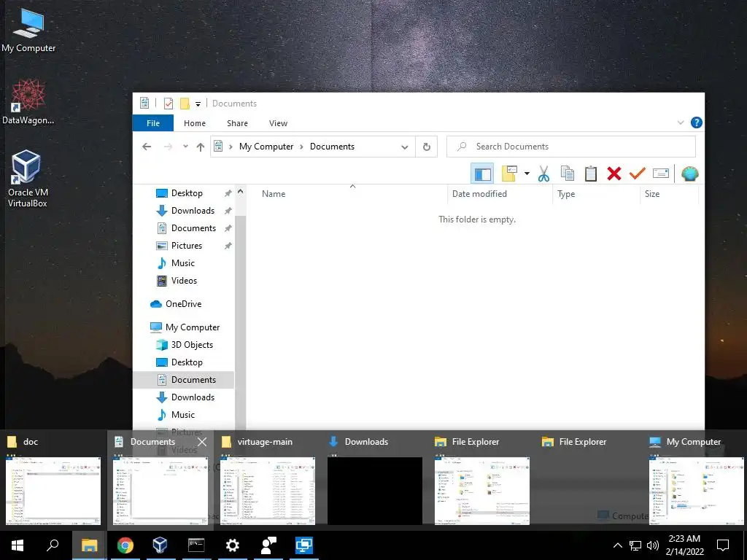Sort by the Size column header

point(651,194)
